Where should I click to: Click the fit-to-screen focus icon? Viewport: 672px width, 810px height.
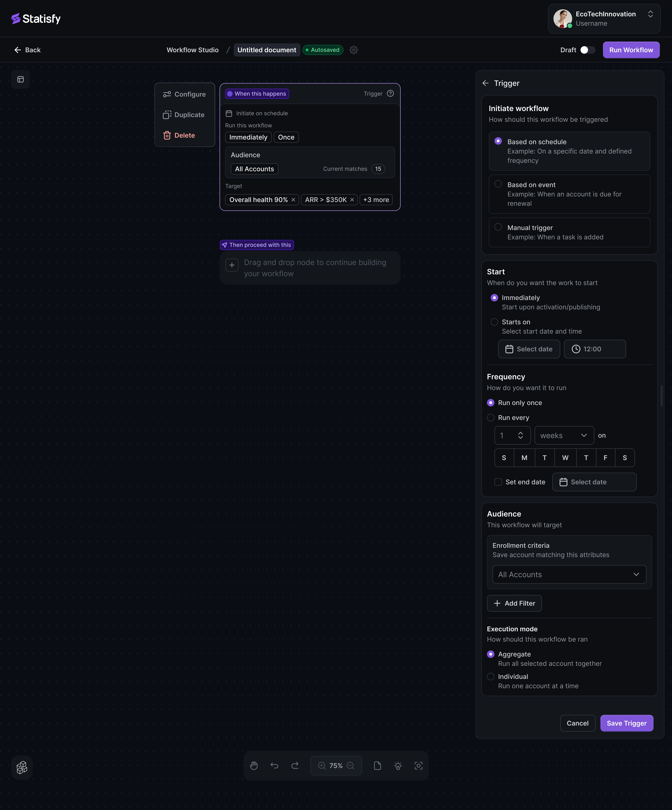(x=419, y=766)
